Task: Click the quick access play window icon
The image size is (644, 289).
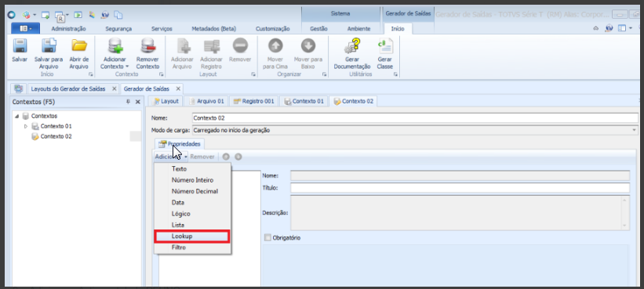Action: tap(78, 15)
